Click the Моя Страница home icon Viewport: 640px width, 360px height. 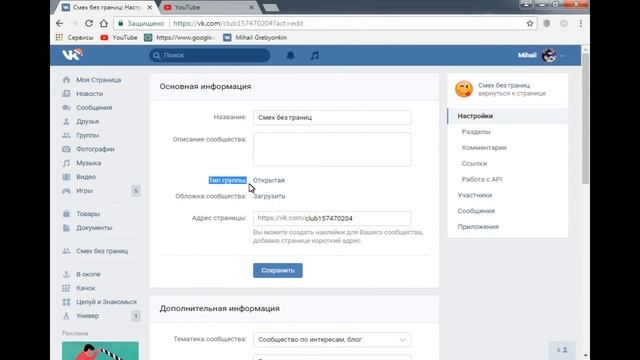pyautogui.click(x=66, y=80)
